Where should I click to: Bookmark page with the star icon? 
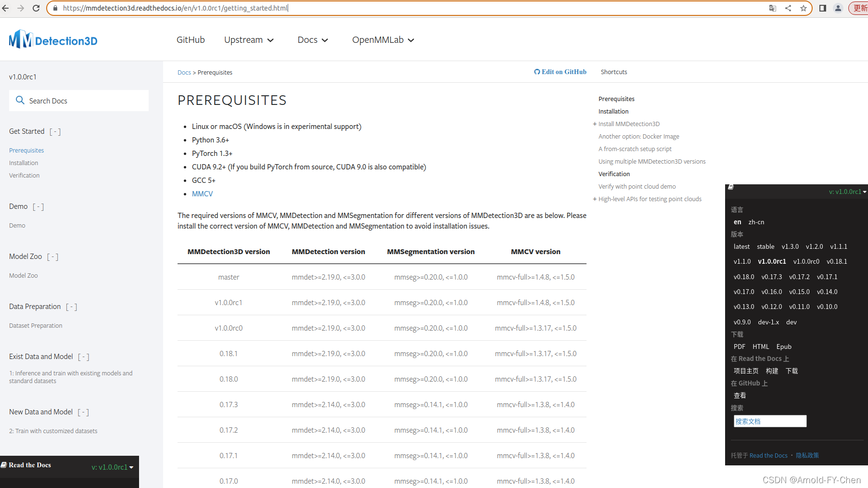[804, 8]
